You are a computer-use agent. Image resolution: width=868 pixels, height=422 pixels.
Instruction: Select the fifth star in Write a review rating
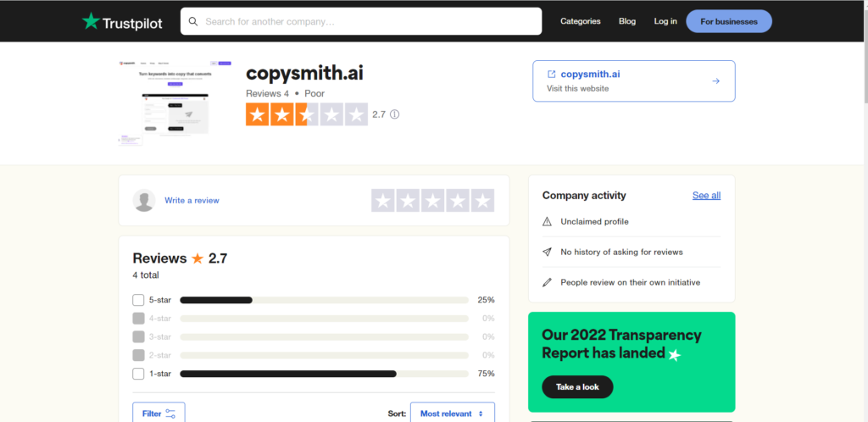coord(482,201)
